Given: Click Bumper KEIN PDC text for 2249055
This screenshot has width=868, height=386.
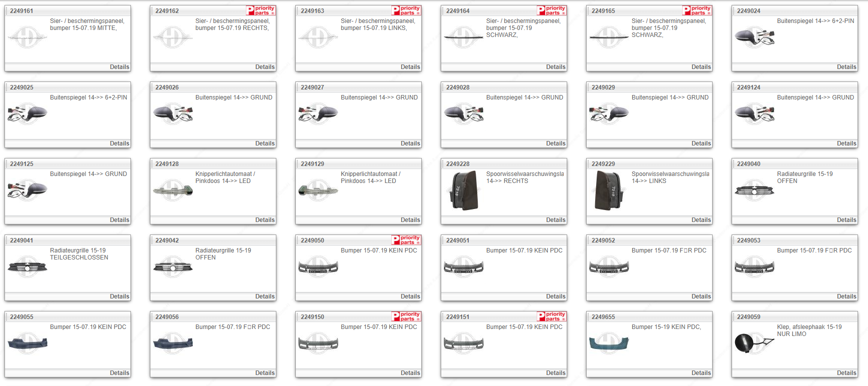Looking at the screenshot, I should point(88,327).
